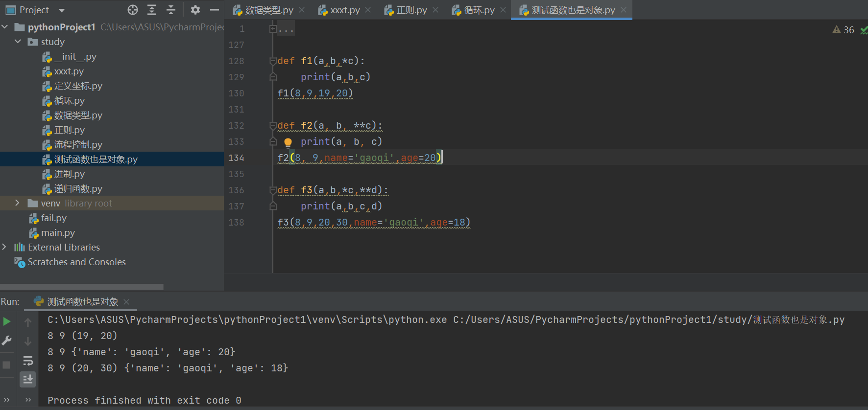The width and height of the screenshot is (868, 410).
Task: Toggle scroll to end in Run console
Action: click(28, 380)
